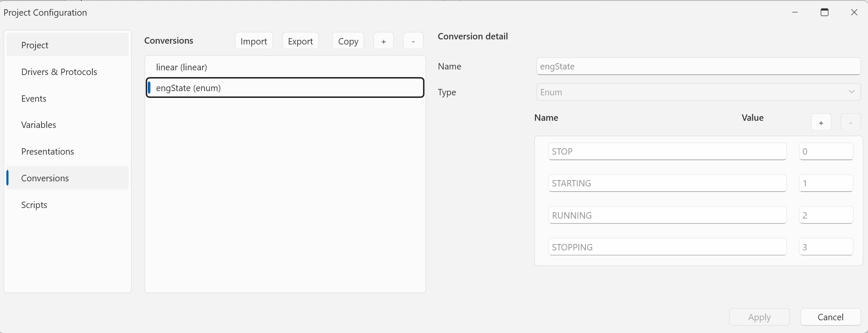Open the Type dropdown showing Enum
This screenshot has width=868, height=333.
pyautogui.click(x=699, y=92)
